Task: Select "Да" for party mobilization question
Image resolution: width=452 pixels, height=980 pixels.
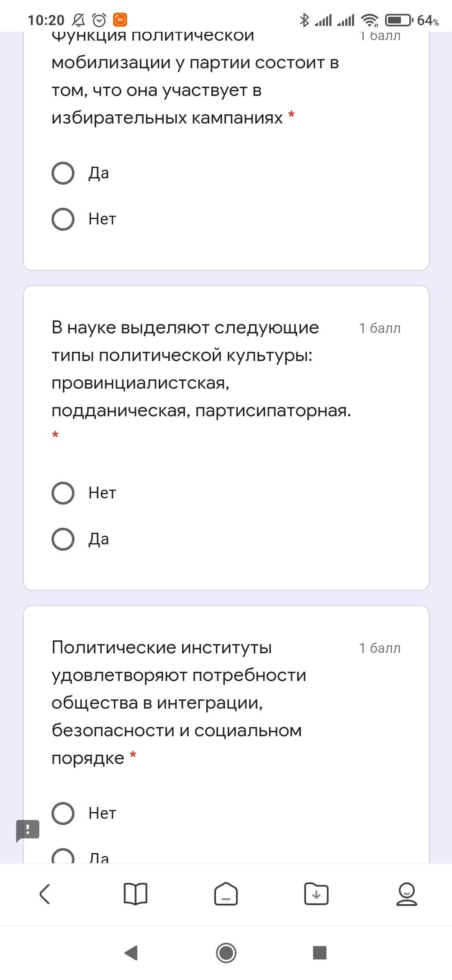Action: point(63,173)
